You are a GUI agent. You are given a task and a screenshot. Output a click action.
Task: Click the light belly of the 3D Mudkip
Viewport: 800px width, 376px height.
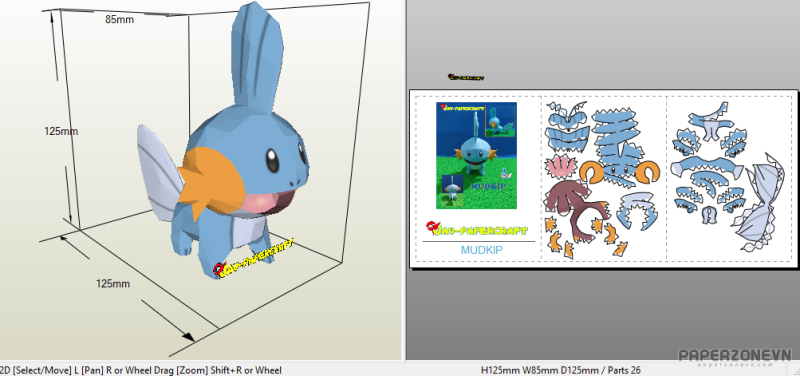[248, 231]
